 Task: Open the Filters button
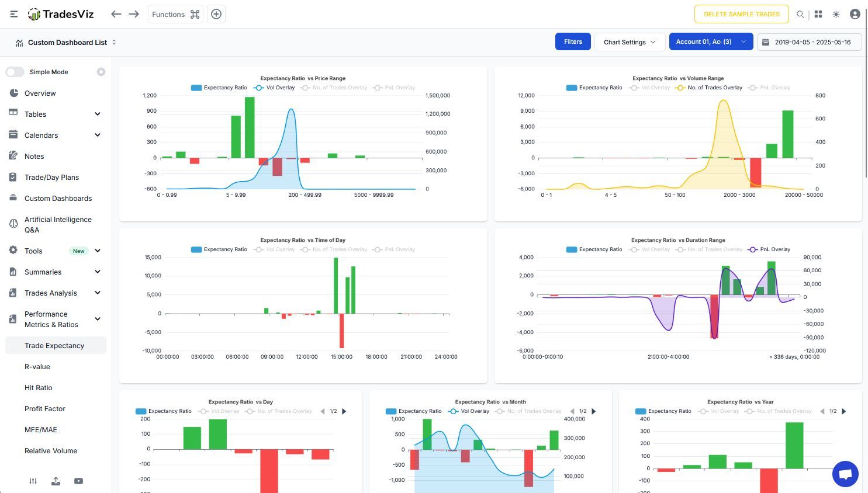coord(573,42)
